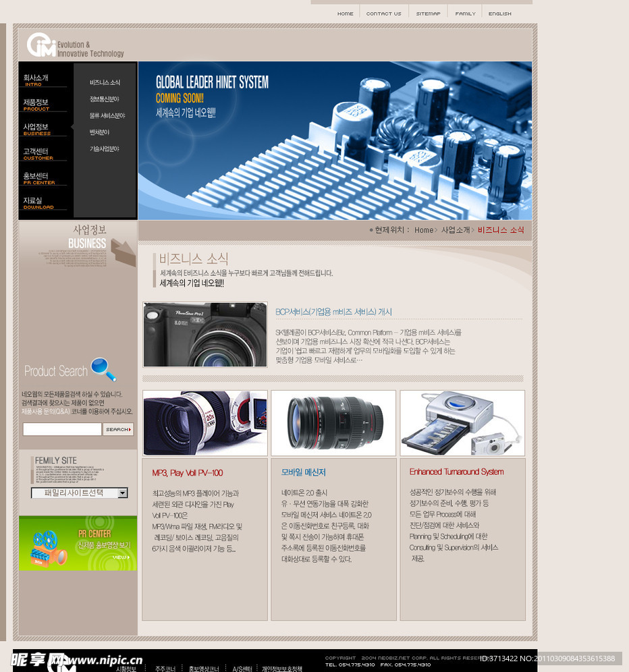Expand the 패밀리사이트선택 dropdown
629x672 pixels.
click(80, 493)
